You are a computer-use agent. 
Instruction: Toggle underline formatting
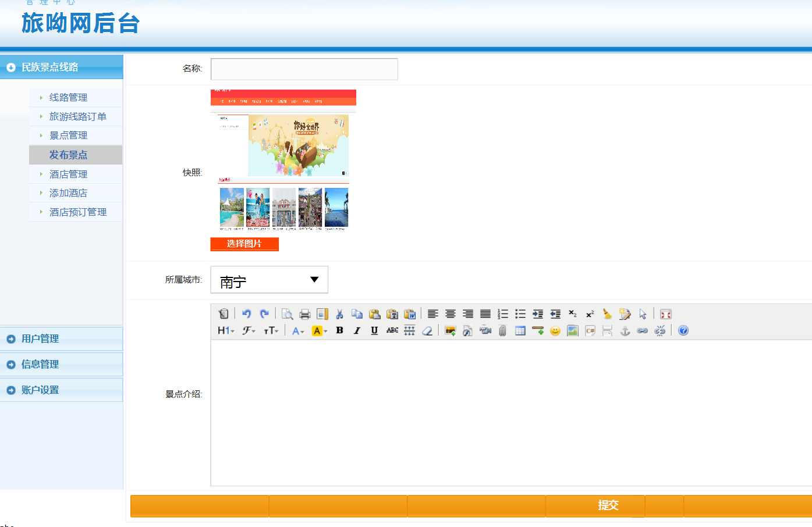[374, 330]
